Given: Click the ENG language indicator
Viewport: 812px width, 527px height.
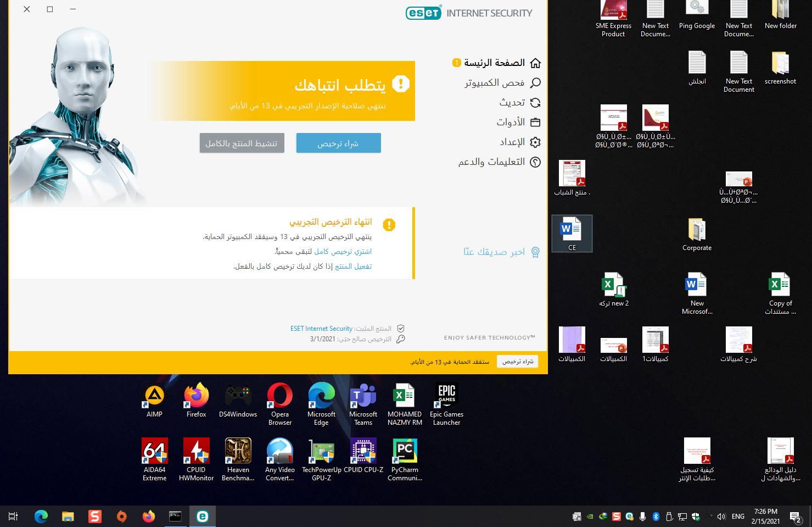Looking at the screenshot, I should [x=738, y=517].
